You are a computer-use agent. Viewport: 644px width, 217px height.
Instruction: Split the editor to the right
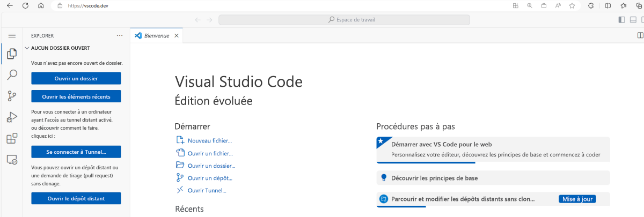(x=640, y=35)
